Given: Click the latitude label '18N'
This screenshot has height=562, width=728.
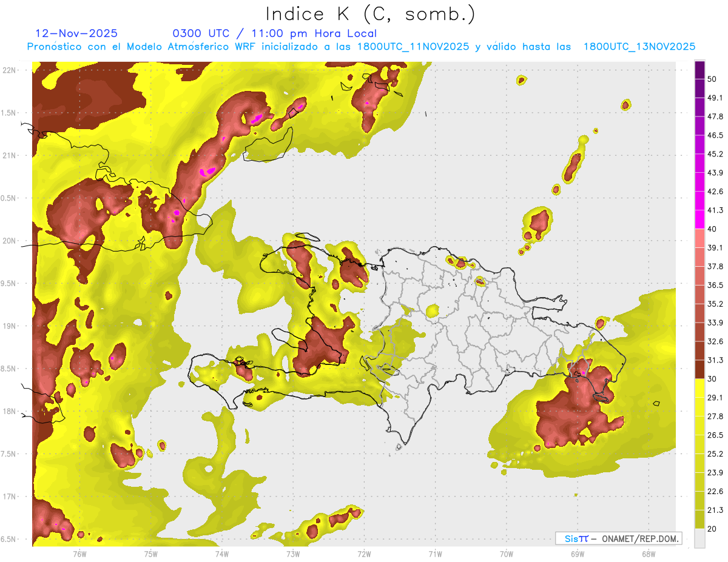Looking at the screenshot, I should (9, 411).
